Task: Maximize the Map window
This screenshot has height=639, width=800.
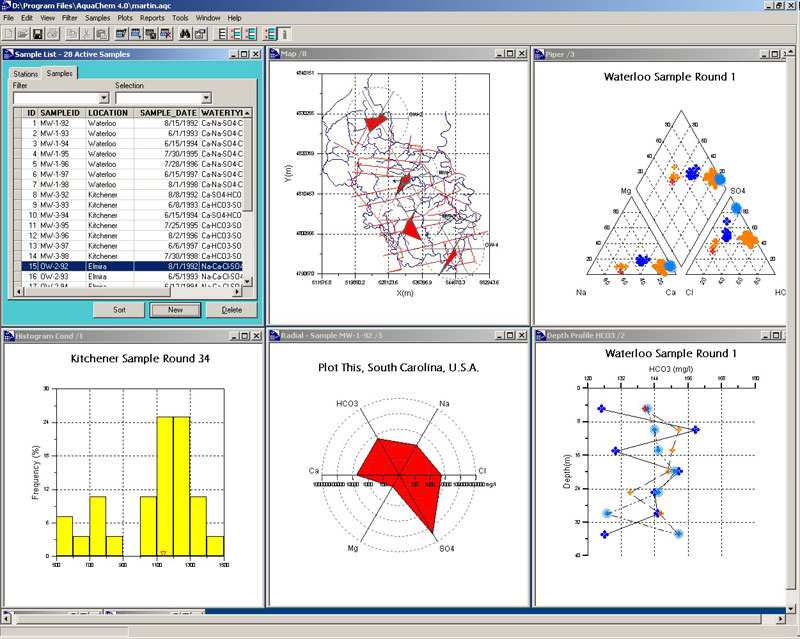Action: [x=510, y=54]
